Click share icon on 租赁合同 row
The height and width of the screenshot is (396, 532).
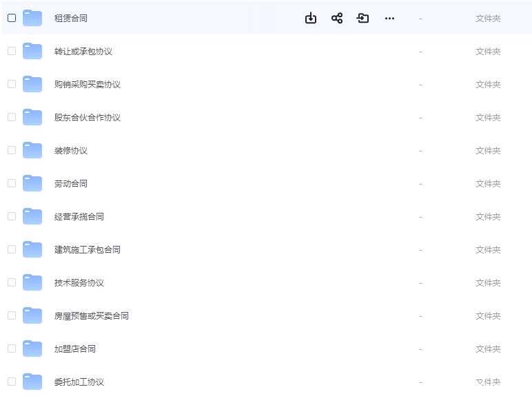pyautogui.click(x=337, y=19)
